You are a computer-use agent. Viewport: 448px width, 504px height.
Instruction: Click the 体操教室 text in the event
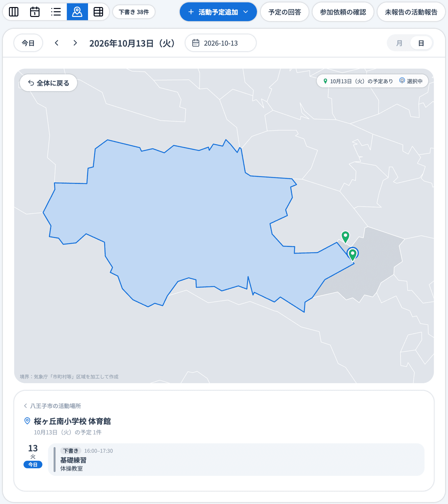point(72,469)
